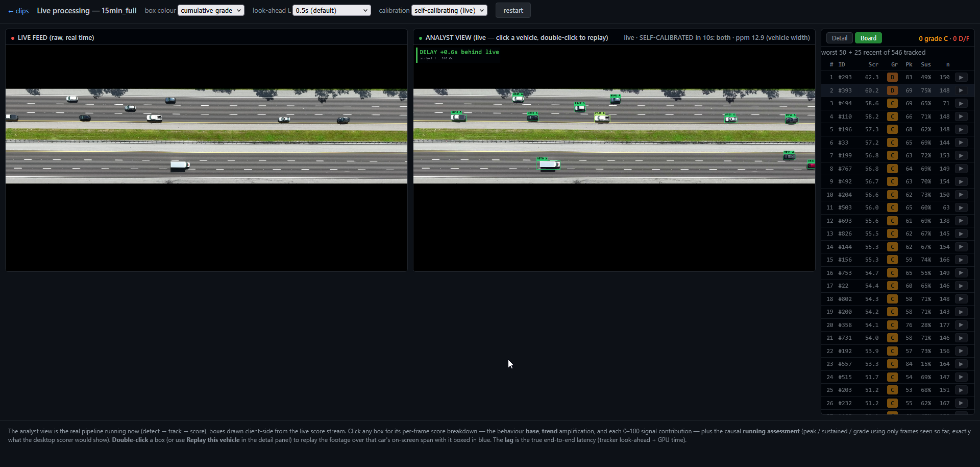Select grade D badge for #293
This screenshot has width=980, height=467.
pos(892,77)
